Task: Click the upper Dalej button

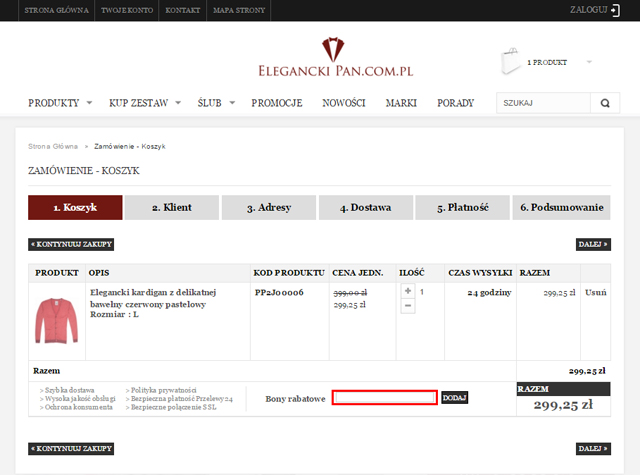Action: pyautogui.click(x=593, y=244)
